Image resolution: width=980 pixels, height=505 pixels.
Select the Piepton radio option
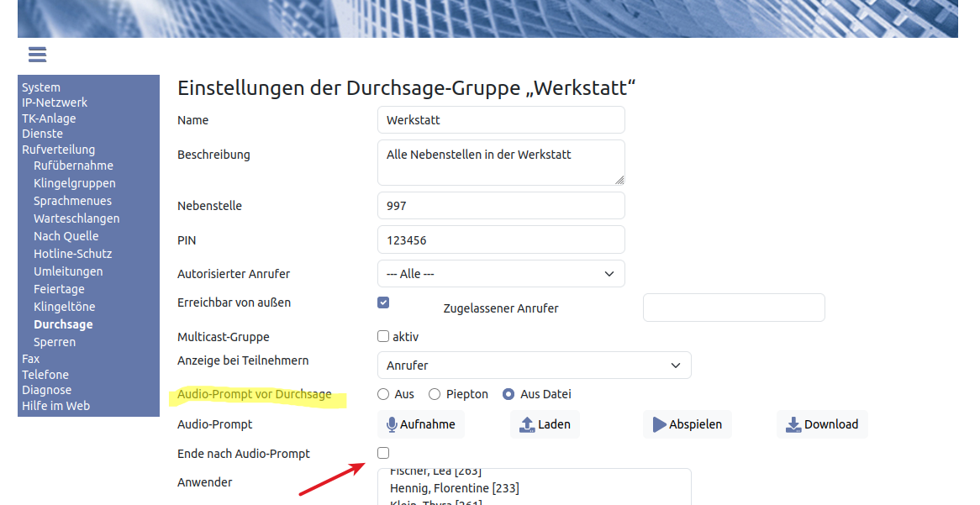pos(435,394)
